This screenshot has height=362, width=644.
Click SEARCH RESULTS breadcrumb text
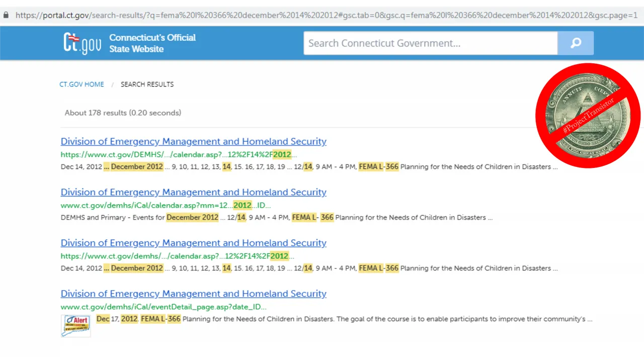click(147, 84)
